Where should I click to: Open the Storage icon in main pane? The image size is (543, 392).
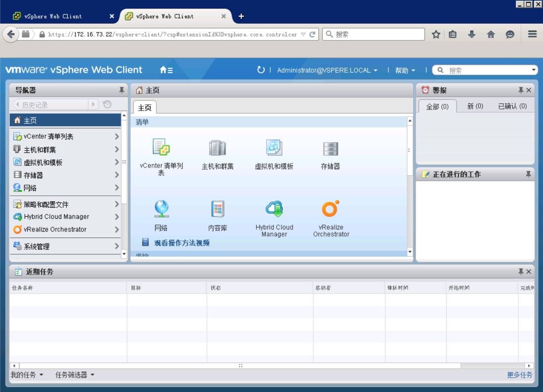[x=330, y=149]
